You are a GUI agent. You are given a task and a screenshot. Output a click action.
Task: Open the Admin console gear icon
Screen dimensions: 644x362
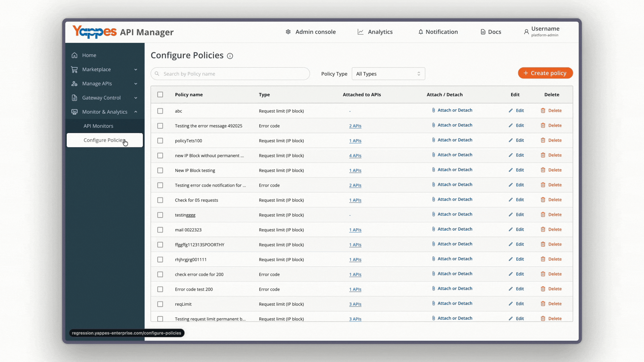tap(288, 32)
